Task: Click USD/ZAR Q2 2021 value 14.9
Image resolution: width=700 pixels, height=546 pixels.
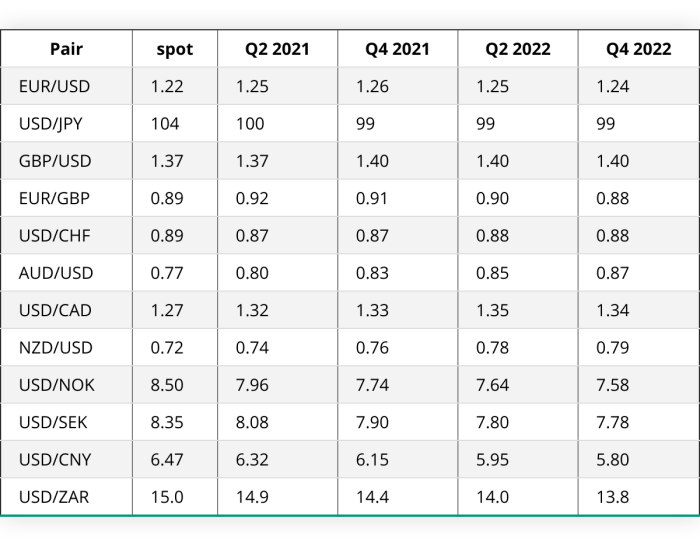Action: [x=252, y=497]
